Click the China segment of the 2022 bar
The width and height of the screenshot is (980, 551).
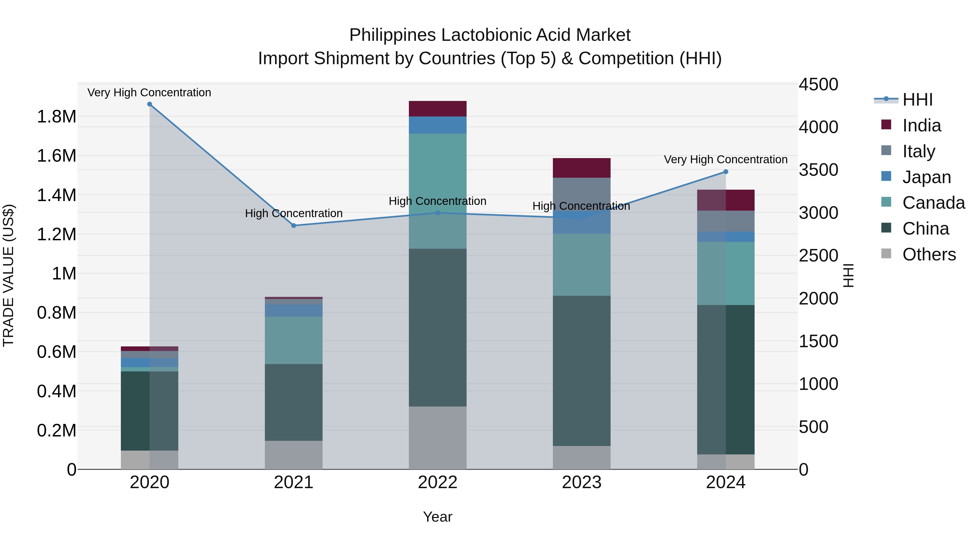pyautogui.click(x=437, y=327)
